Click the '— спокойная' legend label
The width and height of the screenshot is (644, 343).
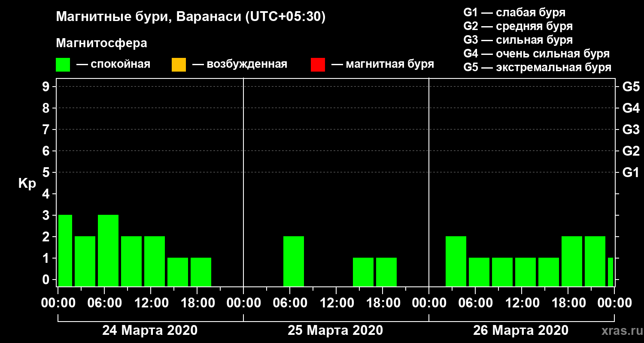pos(113,64)
